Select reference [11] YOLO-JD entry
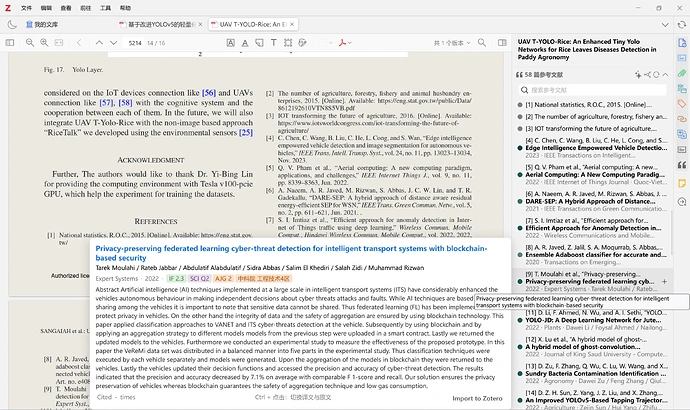The width and height of the screenshot is (690, 410). coord(592,320)
